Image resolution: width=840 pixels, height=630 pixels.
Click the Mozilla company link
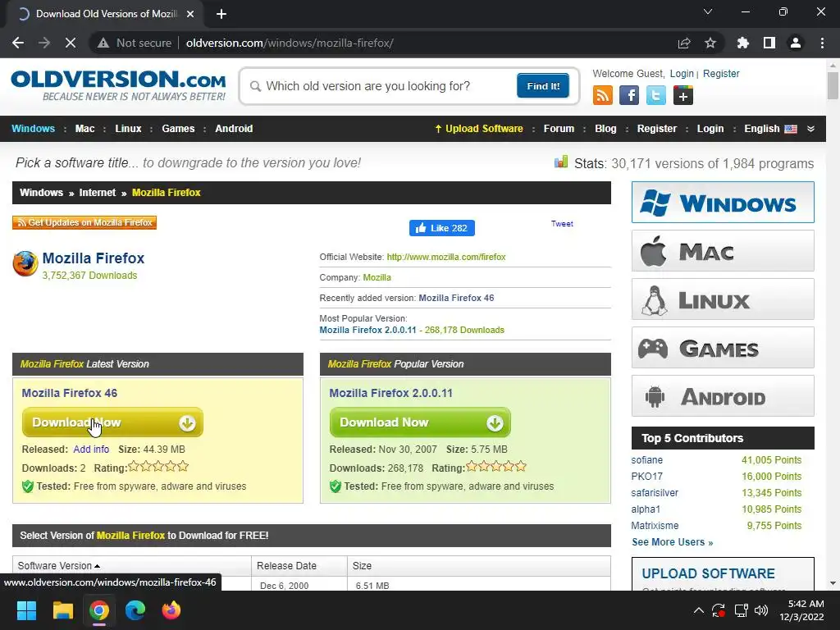coord(377,277)
